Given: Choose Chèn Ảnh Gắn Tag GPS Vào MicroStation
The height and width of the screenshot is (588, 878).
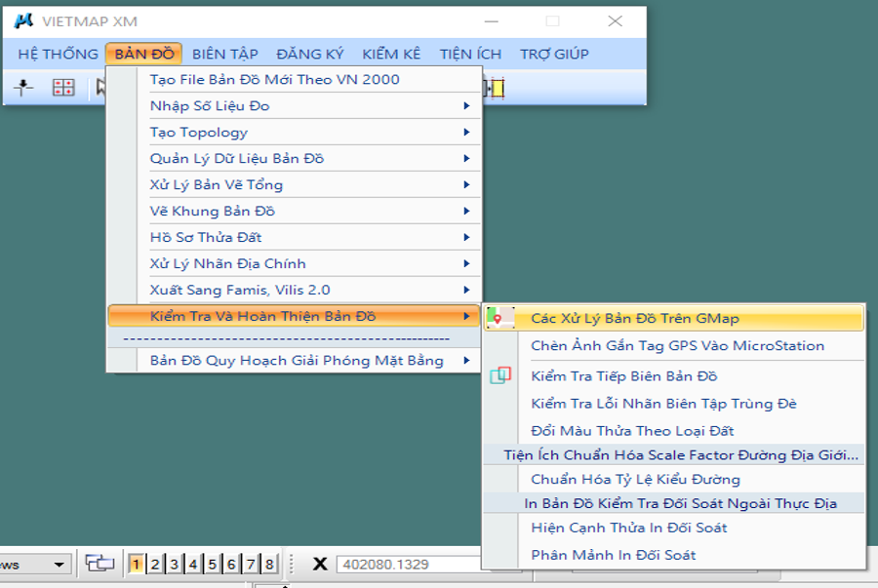Looking at the screenshot, I should coord(674,346).
